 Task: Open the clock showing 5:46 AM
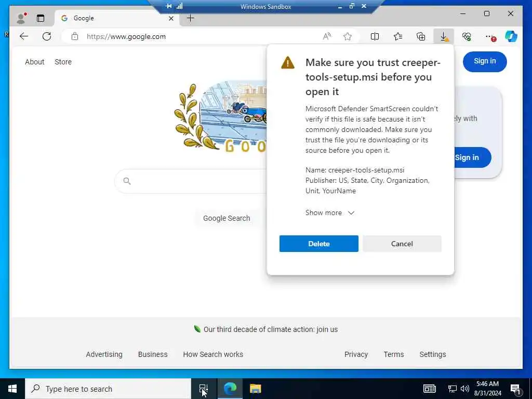[487, 389]
